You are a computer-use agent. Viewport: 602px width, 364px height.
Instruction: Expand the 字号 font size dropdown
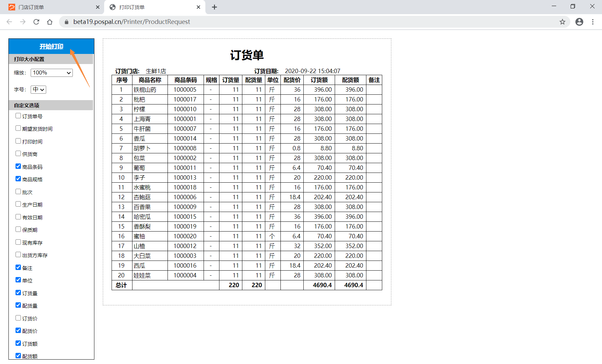coord(38,90)
